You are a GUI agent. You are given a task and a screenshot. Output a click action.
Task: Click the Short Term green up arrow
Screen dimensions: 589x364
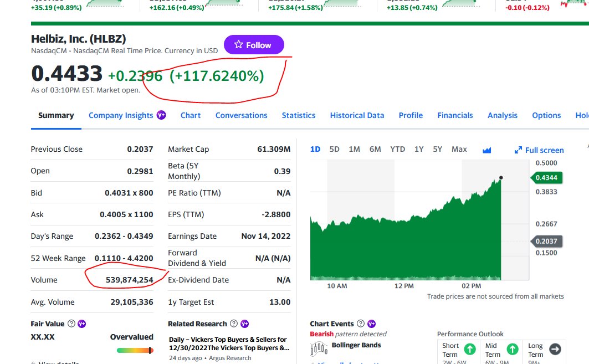[469, 350]
